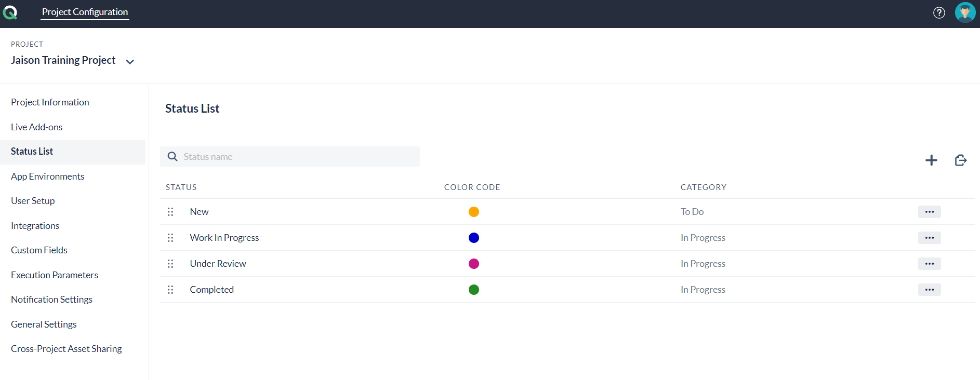Select the New status name

tap(199, 212)
